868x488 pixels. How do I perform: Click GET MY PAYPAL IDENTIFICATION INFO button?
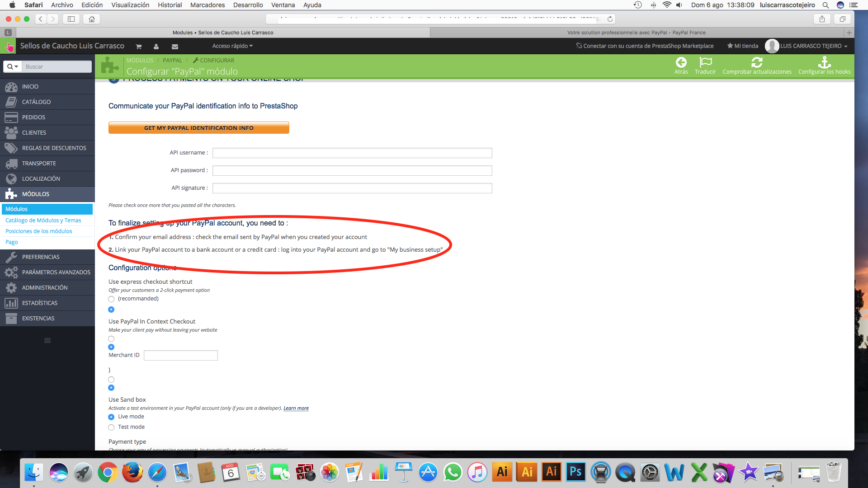198,128
